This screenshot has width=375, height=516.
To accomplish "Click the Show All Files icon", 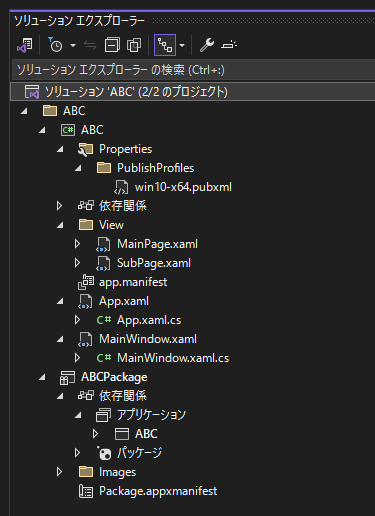I will [134, 45].
